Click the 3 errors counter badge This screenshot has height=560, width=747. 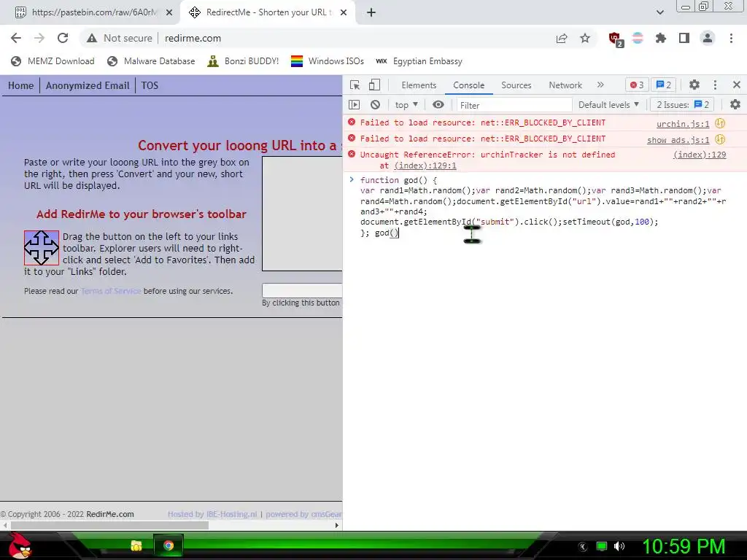tap(637, 85)
